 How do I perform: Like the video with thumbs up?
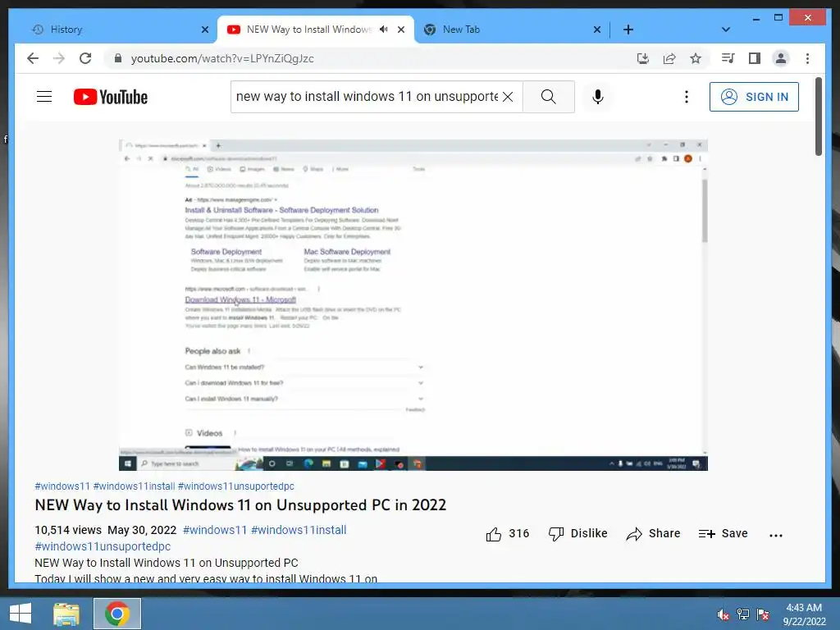click(x=507, y=533)
